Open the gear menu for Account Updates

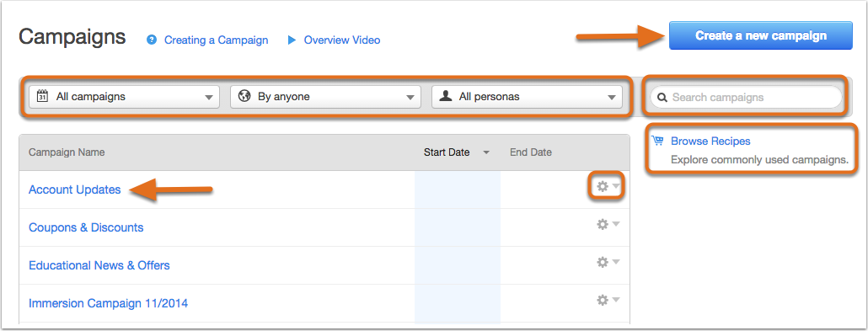pyautogui.click(x=608, y=187)
